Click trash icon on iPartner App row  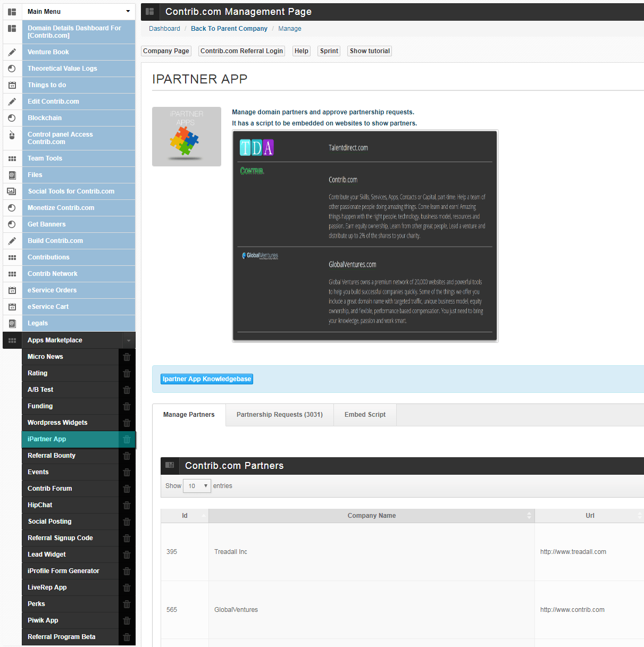pos(127,439)
